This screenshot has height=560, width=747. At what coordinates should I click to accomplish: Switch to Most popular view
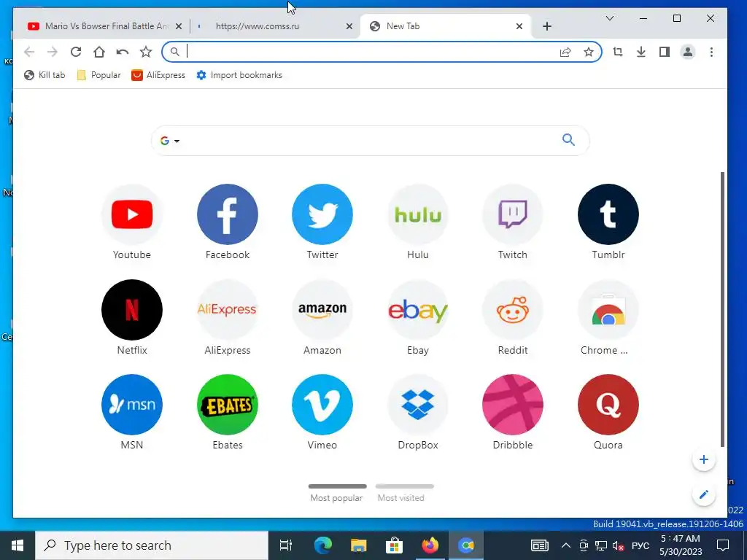coord(337,494)
